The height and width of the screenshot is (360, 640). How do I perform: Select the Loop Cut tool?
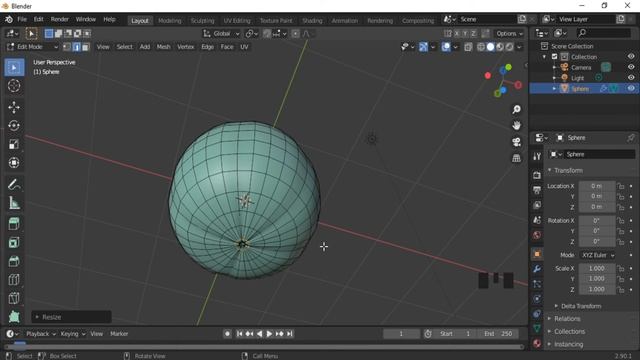pos(14,280)
